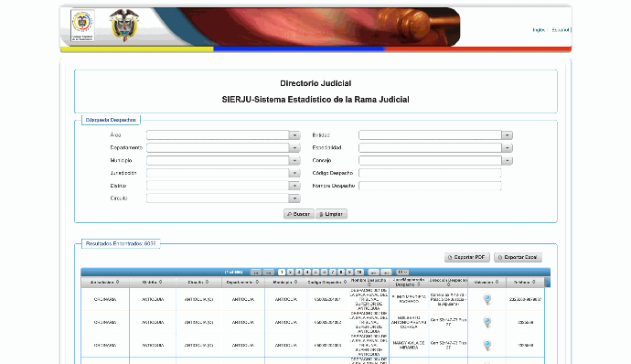Click the Limpiar button

tap(331, 214)
